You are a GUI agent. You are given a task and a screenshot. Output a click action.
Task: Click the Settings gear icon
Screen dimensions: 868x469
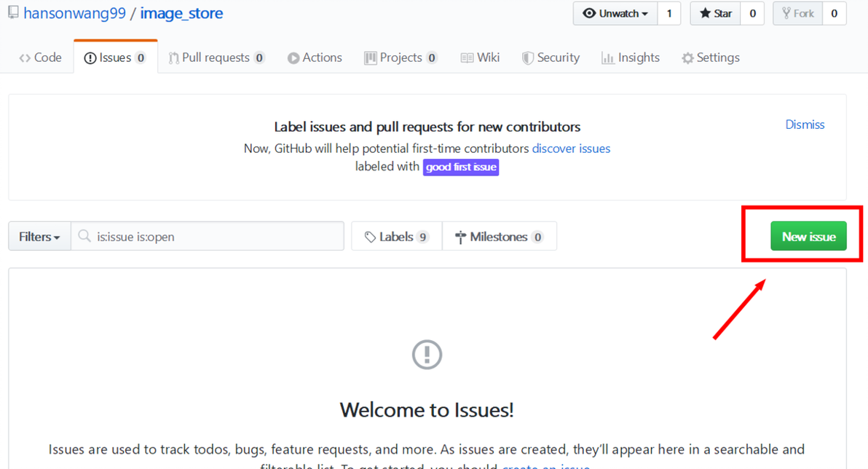(687, 58)
